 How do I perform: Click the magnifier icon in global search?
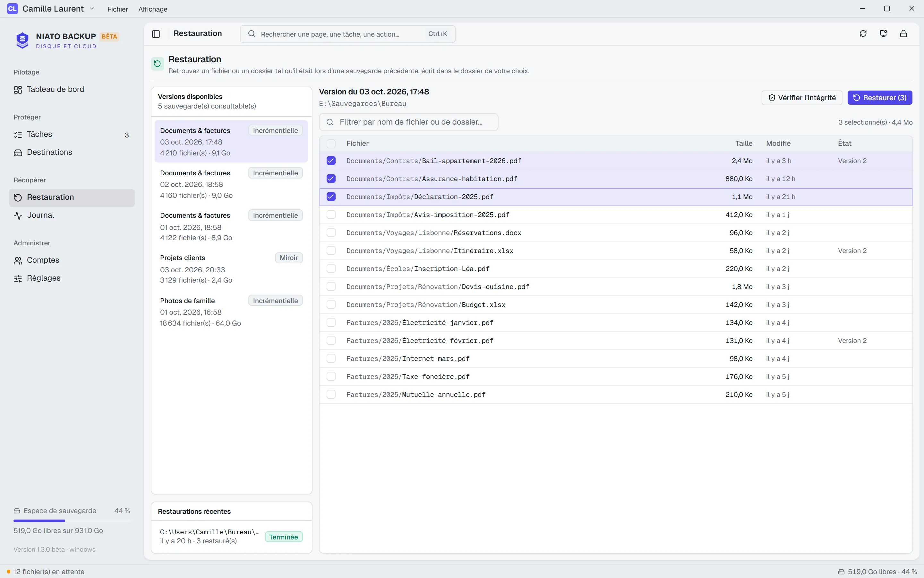252,34
